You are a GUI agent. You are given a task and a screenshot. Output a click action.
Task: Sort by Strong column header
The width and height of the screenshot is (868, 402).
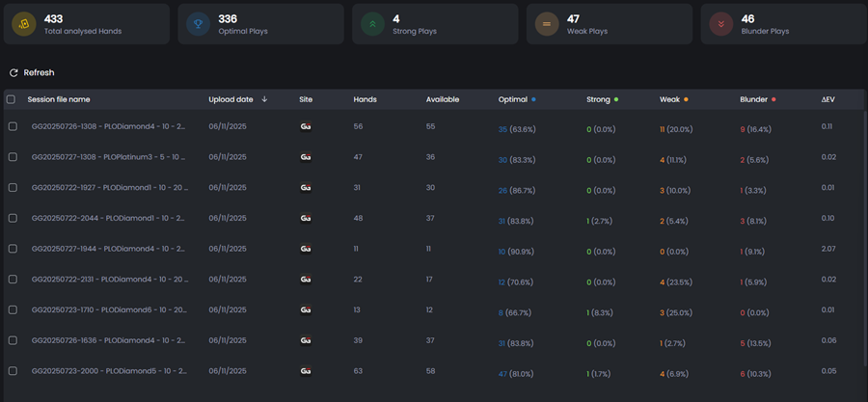point(598,99)
